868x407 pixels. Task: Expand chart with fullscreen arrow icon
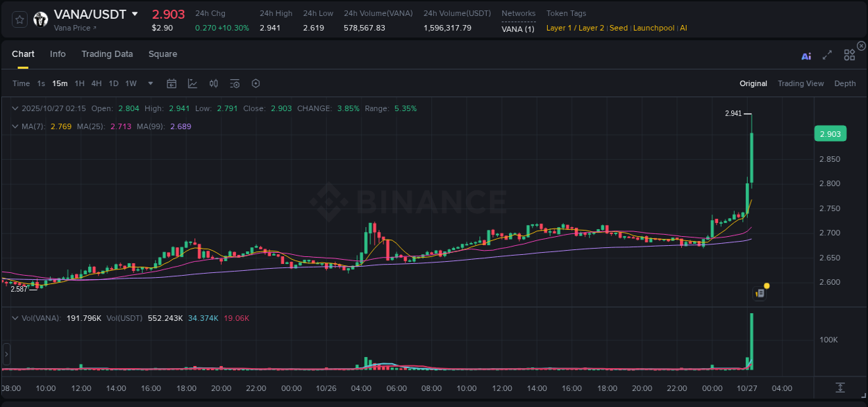click(827, 55)
